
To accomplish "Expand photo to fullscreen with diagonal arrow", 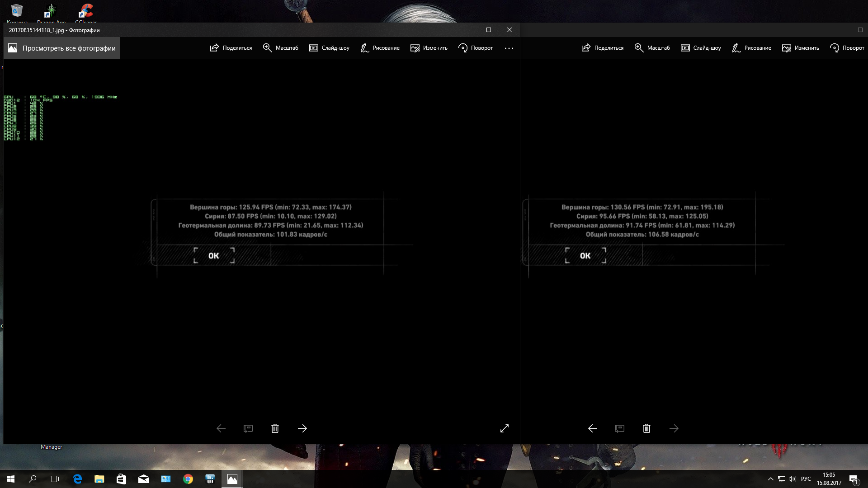I will click(x=505, y=428).
